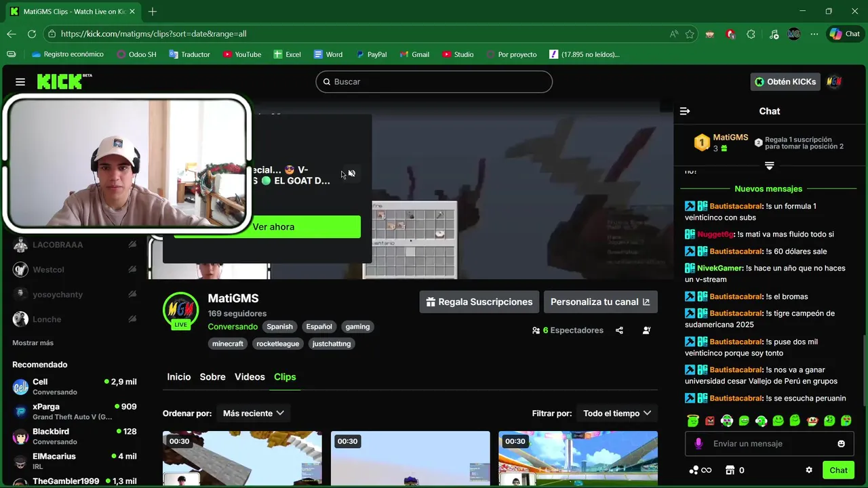The image size is (868, 488).
Task: Share the MatiGMS channel
Action: click(x=619, y=330)
